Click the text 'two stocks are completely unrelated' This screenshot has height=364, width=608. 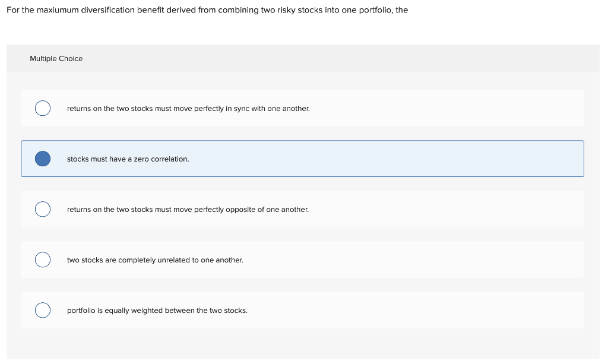click(x=154, y=260)
